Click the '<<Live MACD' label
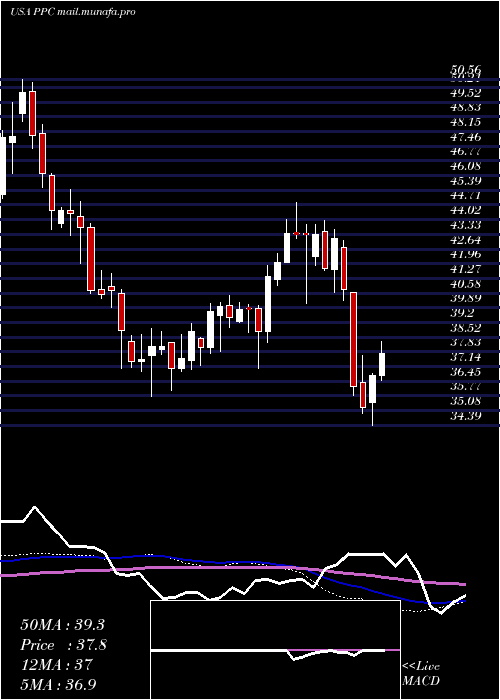Image resolution: width=500 pixels, height=700 pixels. click(x=421, y=674)
